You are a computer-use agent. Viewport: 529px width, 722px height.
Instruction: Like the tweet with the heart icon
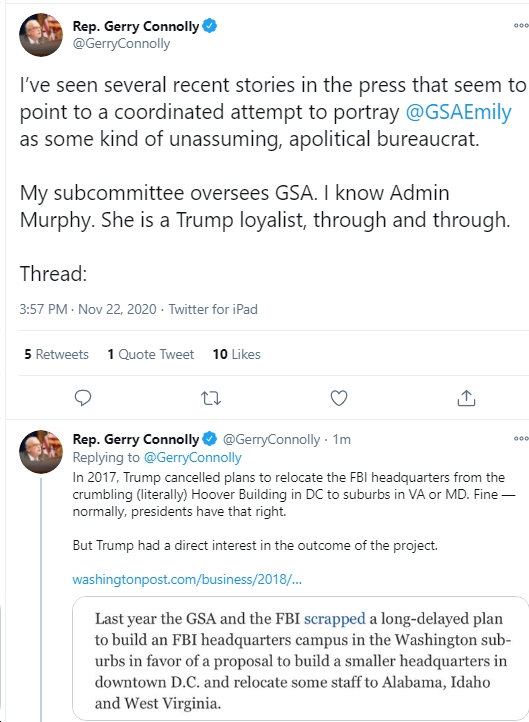(x=339, y=398)
